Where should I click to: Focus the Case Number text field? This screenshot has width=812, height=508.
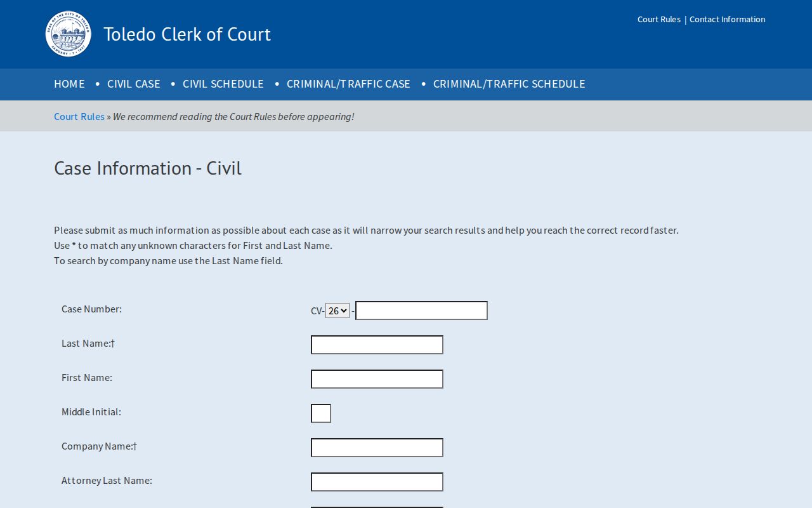pyautogui.click(x=421, y=311)
